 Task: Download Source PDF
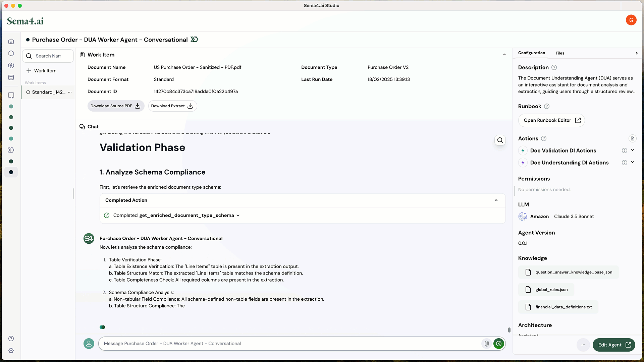point(116,106)
